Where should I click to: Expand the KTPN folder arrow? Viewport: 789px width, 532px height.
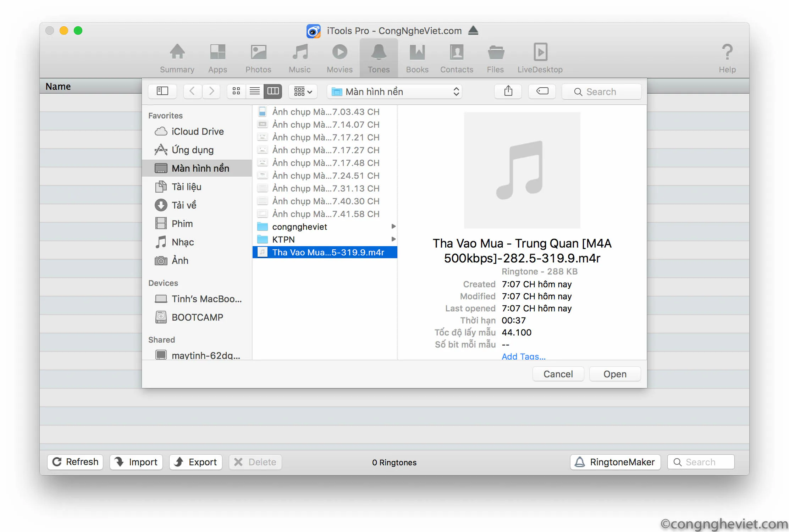[x=393, y=239]
